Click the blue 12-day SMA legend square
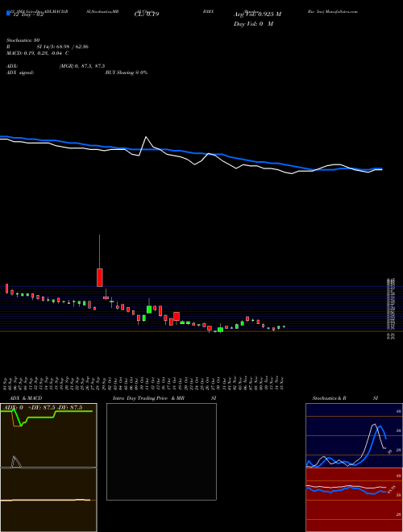The height and width of the screenshot is (532, 403). [x=8, y=14]
